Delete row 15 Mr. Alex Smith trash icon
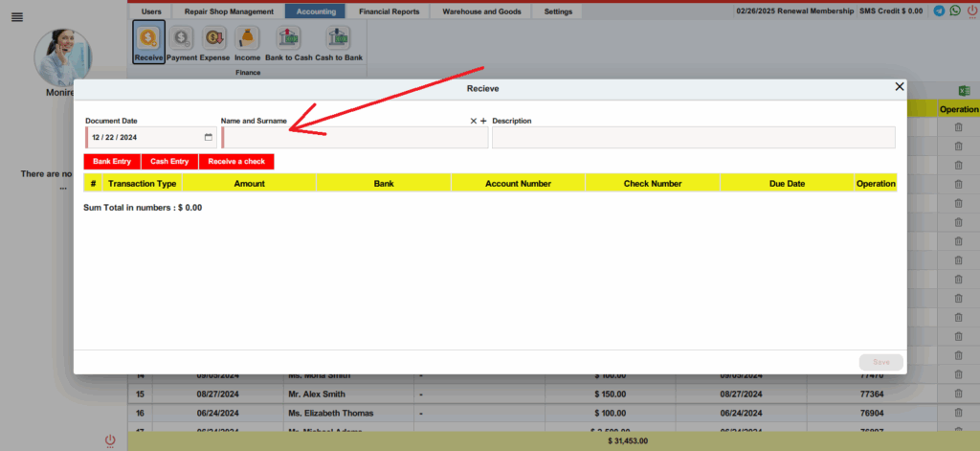 coord(958,394)
